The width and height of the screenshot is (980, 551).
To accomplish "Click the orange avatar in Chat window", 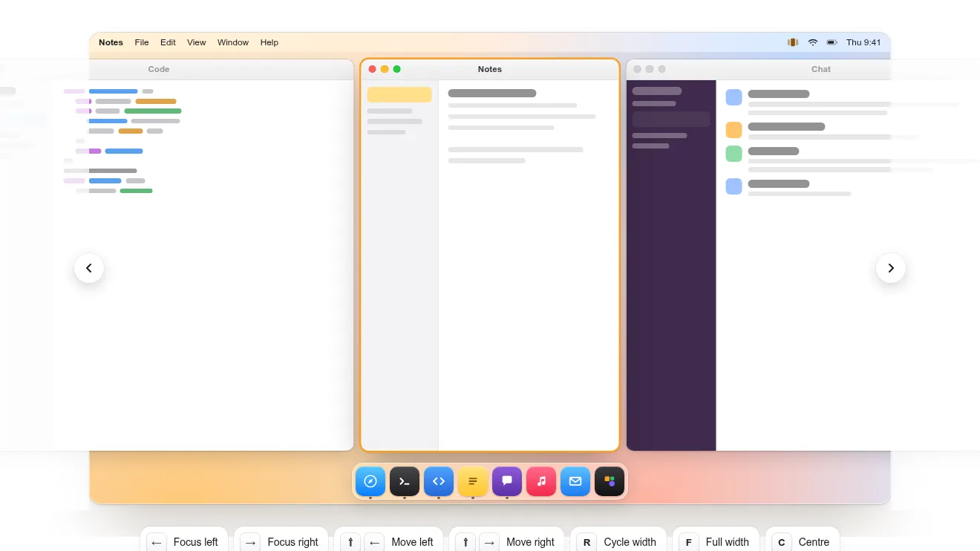I will [734, 130].
